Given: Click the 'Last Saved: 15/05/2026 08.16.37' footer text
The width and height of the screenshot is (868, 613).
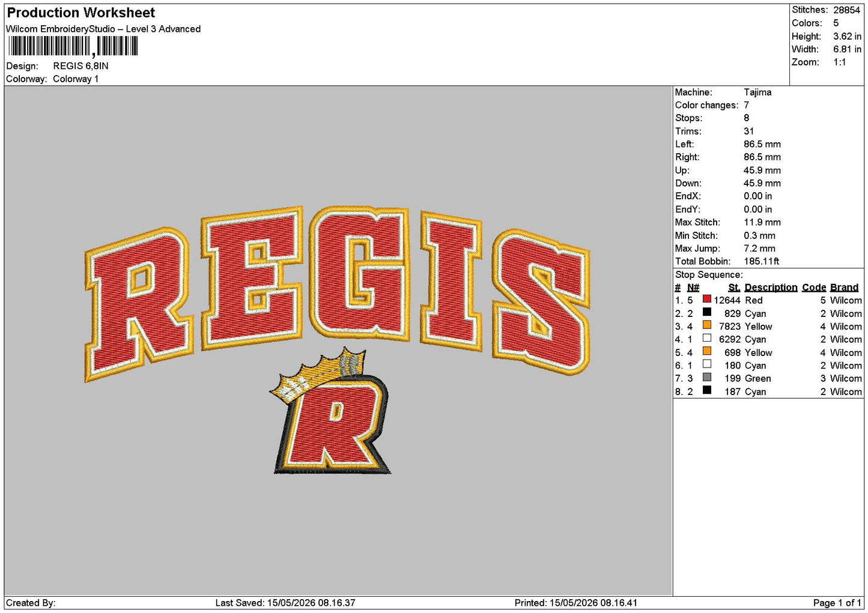Looking at the screenshot, I should click(x=285, y=603).
